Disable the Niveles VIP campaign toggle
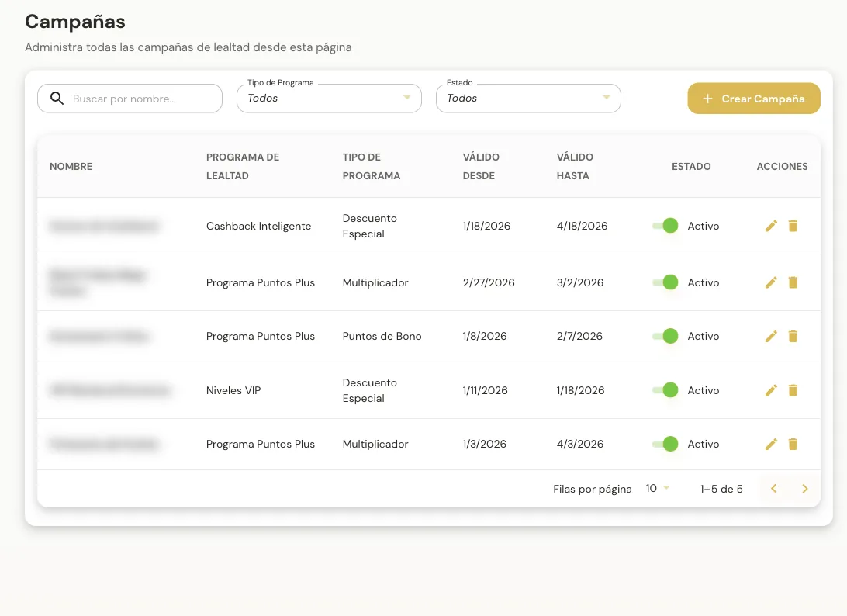 point(665,390)
